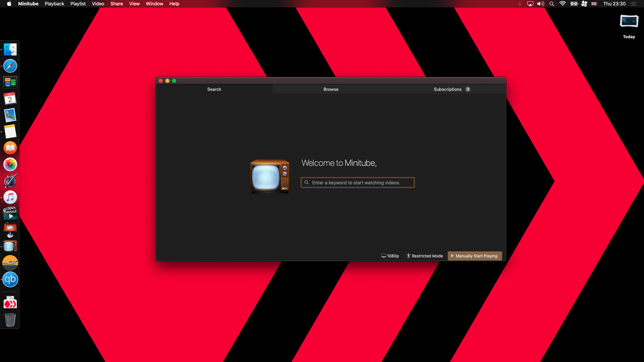Toggle Restricted Mode in Minitube
The image size is (644, 362).
[x=425, y=256]
